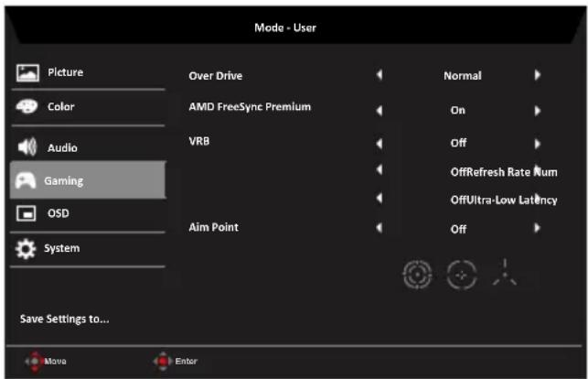Click the red Enter joystick icon
The image size is (588, 379).
163,361
